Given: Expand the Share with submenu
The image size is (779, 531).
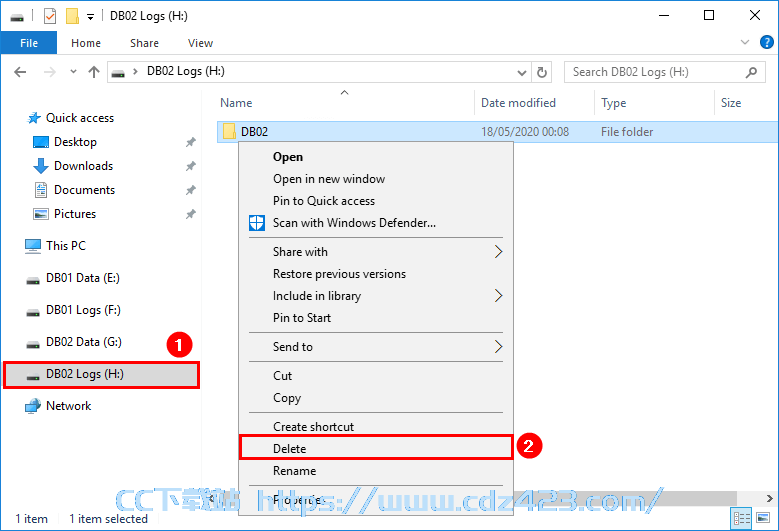Looking at the screenshot, I should tap(376, 252).
